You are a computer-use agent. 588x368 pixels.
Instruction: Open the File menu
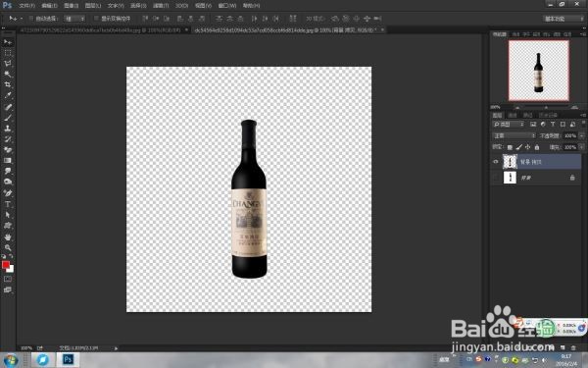coord(27,6)
